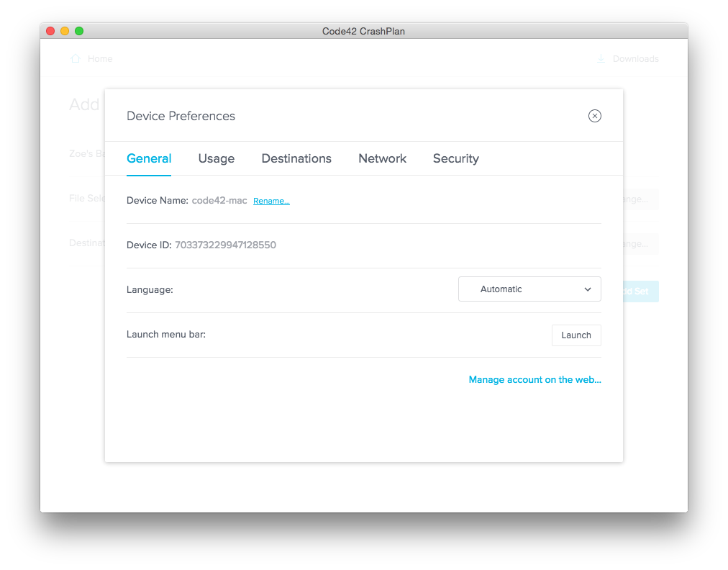
Task: Click Rename to change the device name
Action: click(271, 201)
